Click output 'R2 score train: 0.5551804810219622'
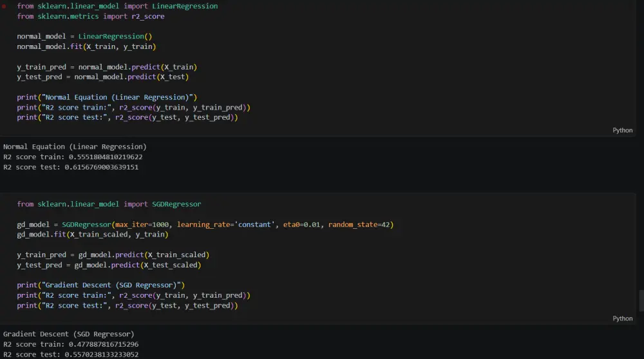 (73, 157)
